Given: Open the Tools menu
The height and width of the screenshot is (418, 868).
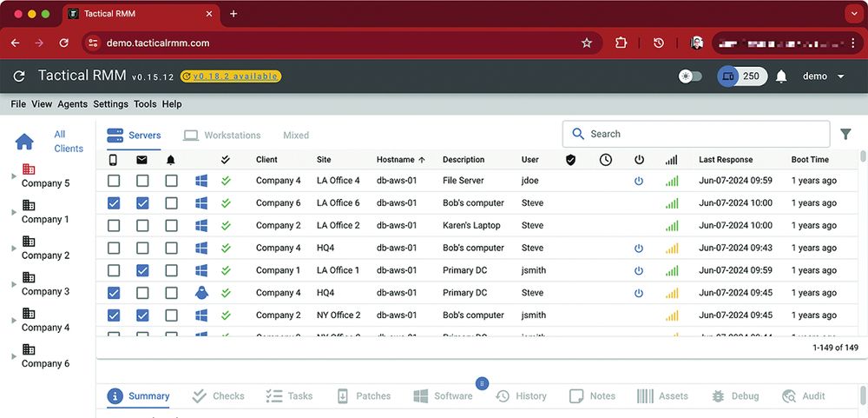Looking at the screenshot, I should (145, 104).
